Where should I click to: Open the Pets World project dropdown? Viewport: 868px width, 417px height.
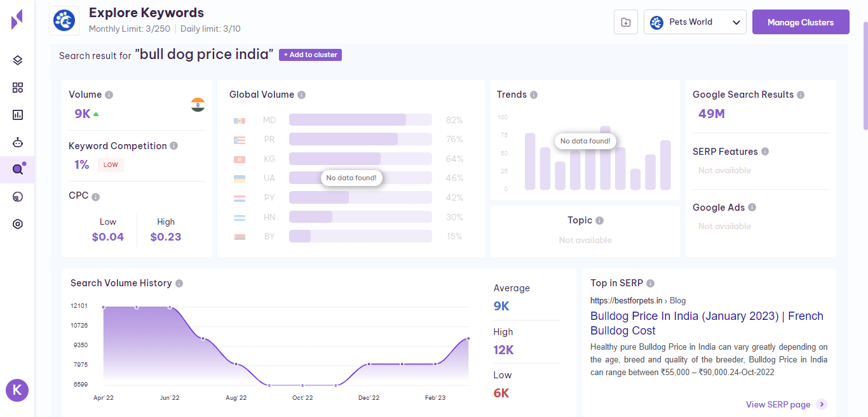[695, 22]
